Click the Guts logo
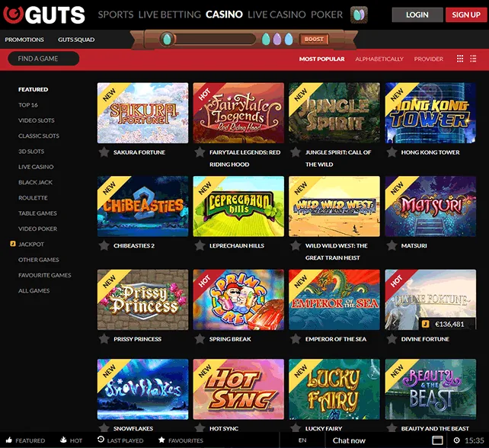This screenshot has width=489, height=448. click(46, 14)
